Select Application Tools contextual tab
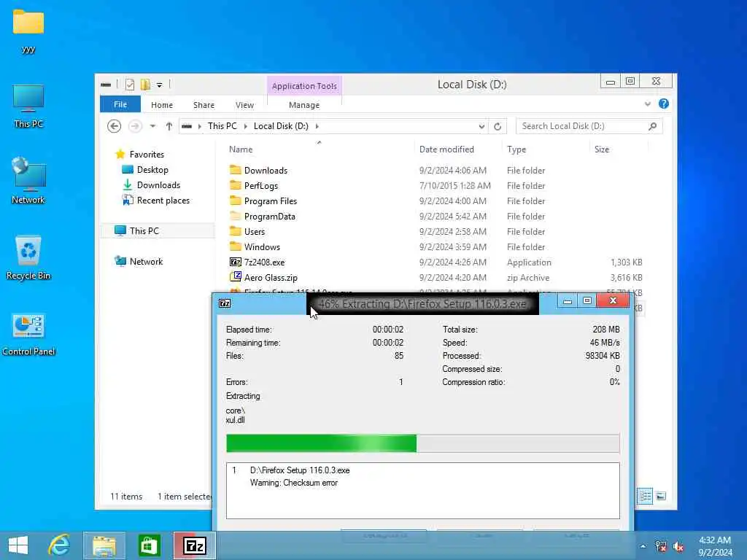Screen dimensions: 747x560 click(x=304, y=86)
